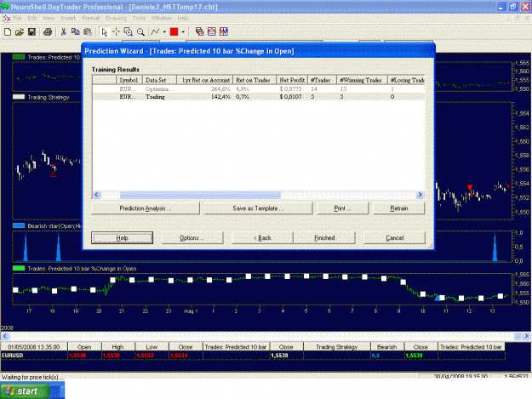Image resolution: width=532 pixels, height=399 pixels.
Task: Click the white Trading Strategy legend swatch
Action: pyautogui.click(x=19, y=97)
